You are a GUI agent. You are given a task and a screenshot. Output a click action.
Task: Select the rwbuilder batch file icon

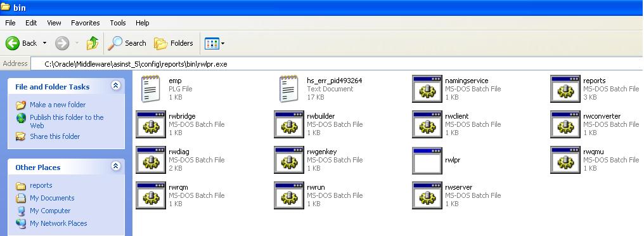pyautogui.click(x=289, y=124)
